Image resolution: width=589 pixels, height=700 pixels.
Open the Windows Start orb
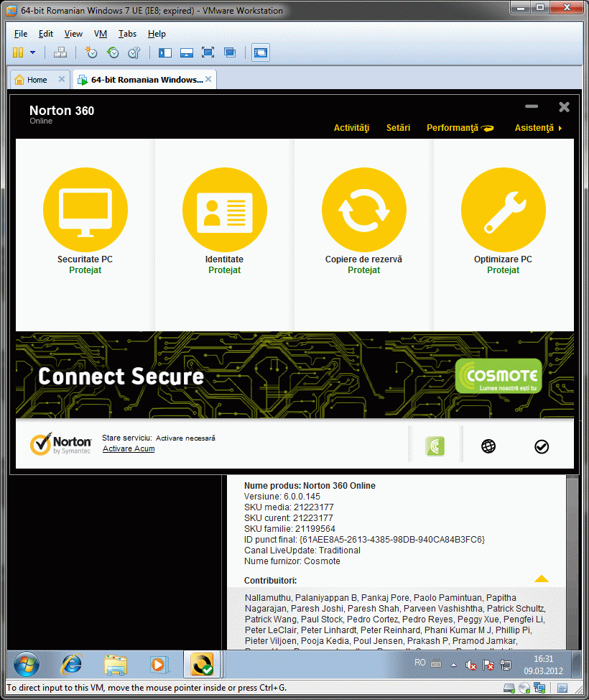click(27, 664)
